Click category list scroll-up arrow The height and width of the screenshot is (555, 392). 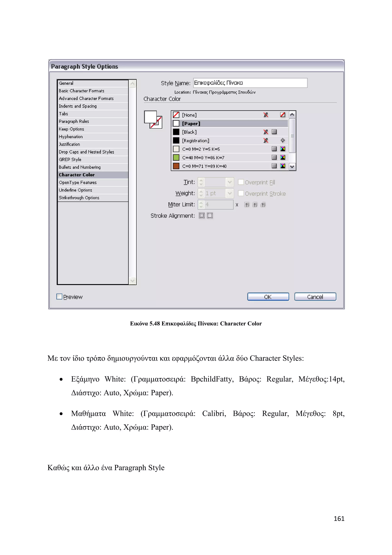pyautogui.click(x=132, y=84)
